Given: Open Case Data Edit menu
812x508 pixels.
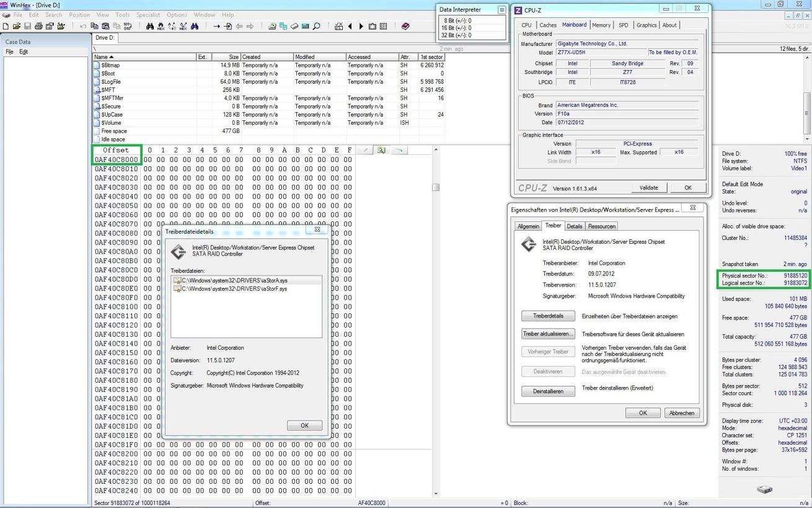Looking at the screenshot, I should tap(24, 51).
